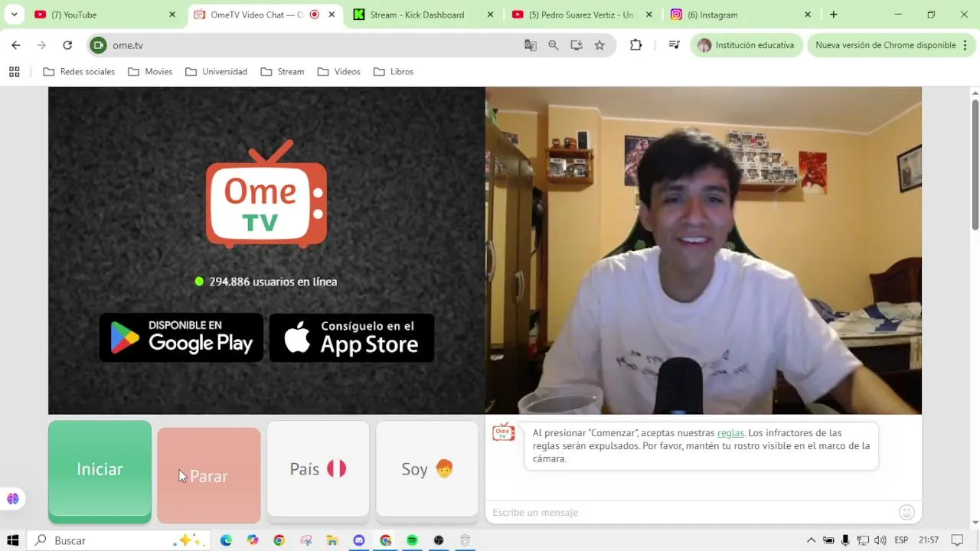Viewport: 980px width, 551px height.
Task: Open the Stream bookmark folder
Action: (x=283, y=72)
